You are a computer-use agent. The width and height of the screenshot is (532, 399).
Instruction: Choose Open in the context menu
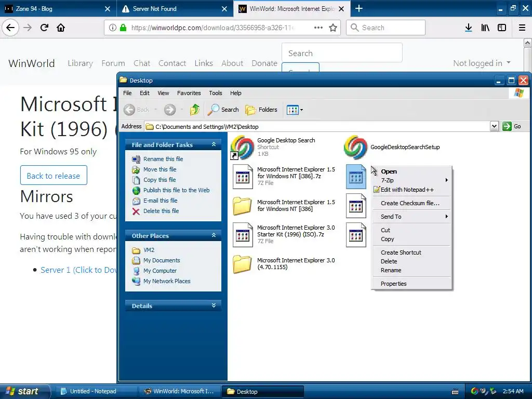tap(412, 171)
